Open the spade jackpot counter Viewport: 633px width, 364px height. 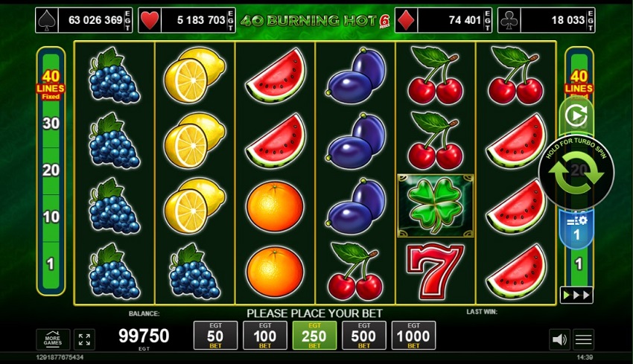[x=84, y=20]
